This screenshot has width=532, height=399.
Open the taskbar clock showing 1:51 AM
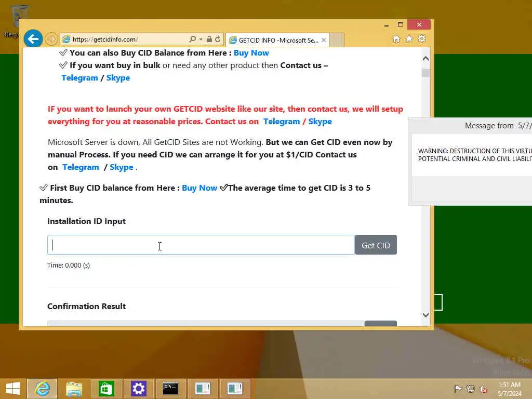(510, 389)
